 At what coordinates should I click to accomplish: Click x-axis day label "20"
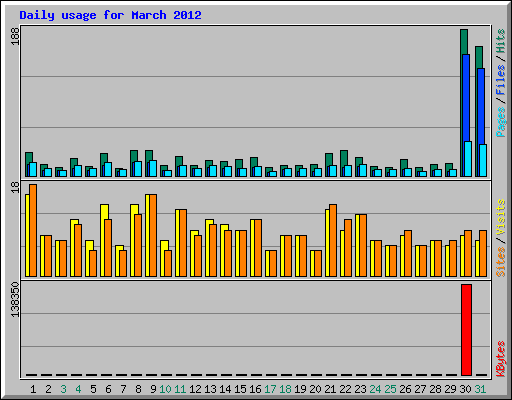coord(315,389)
